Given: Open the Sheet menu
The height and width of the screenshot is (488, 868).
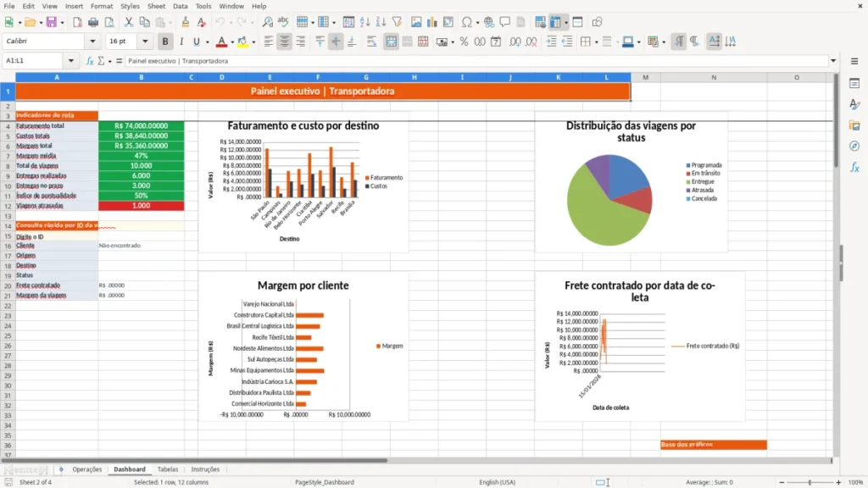Looking at the screenshot, I should click(x=156, y=6).
